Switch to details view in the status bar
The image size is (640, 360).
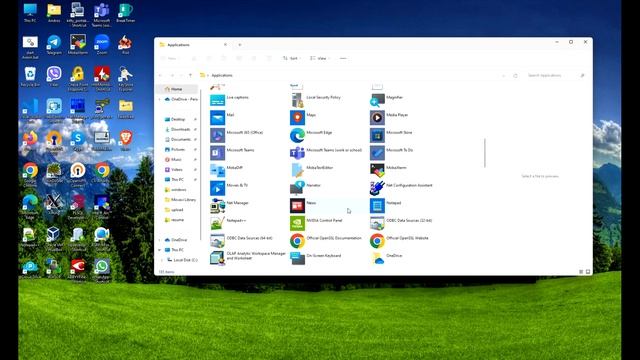coord(581,271)
